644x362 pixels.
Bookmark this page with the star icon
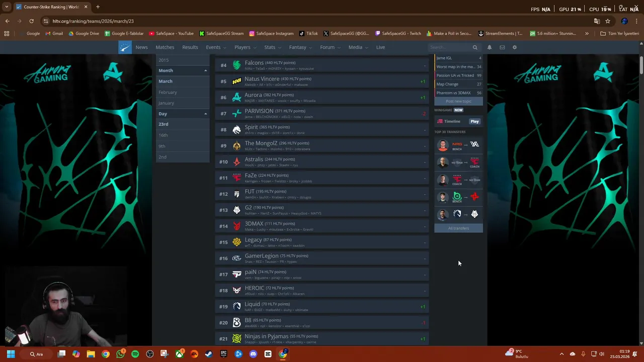tap(608, 21)
